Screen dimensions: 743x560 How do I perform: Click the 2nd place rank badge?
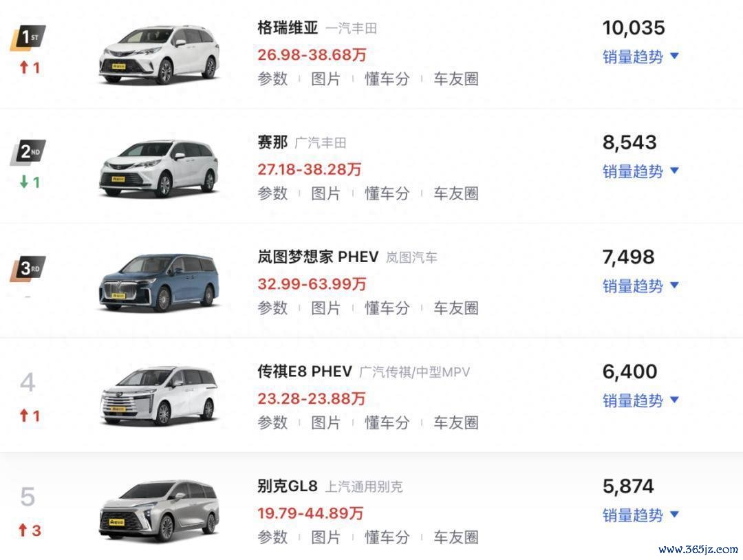coord(28,152)
